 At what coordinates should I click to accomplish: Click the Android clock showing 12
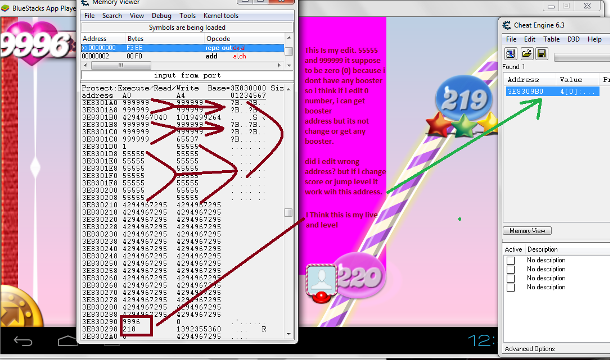tap(481, 340)
